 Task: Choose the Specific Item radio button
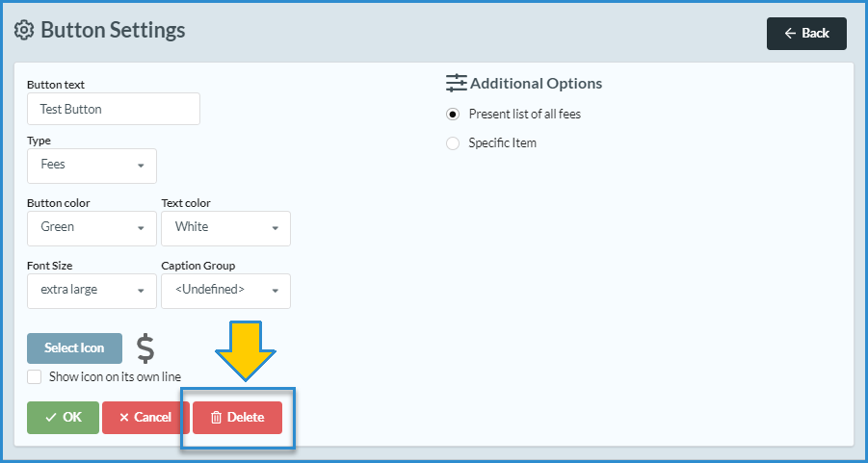click(x=453, y=143)
